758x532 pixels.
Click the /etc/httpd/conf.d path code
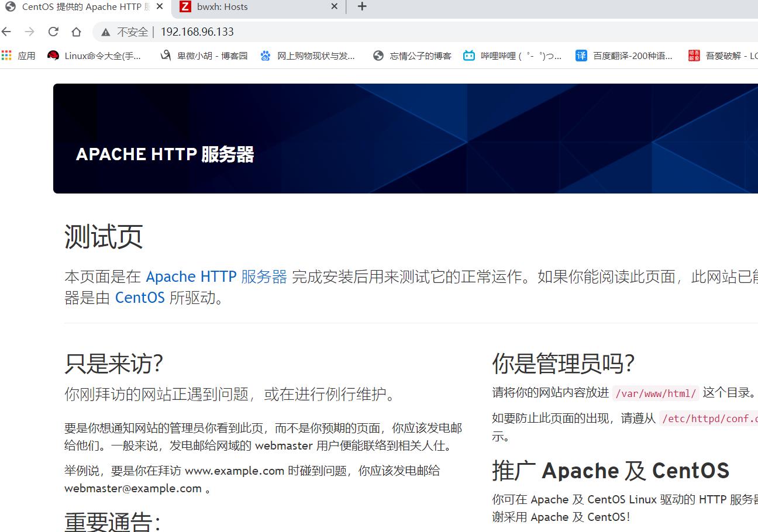point(709,419)
